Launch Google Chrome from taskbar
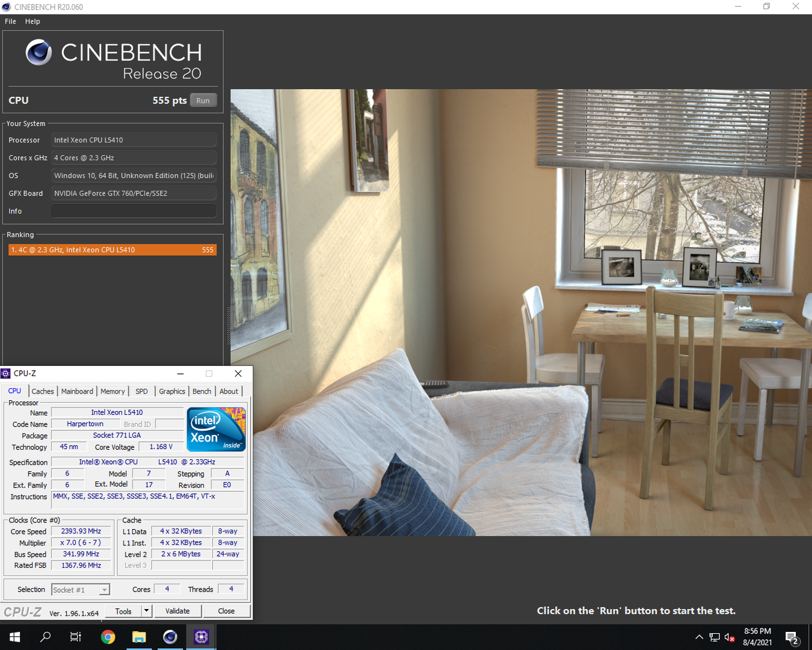812x650 pixels. (x=108, y=637)
